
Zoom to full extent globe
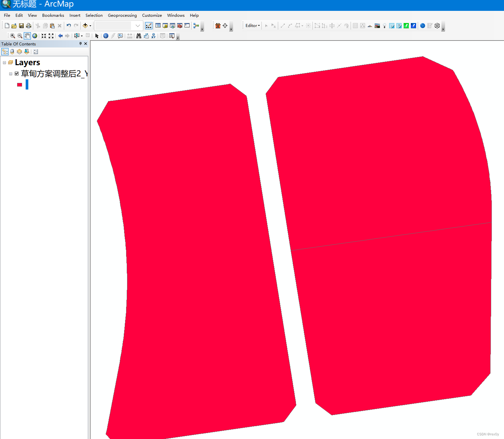point(35,36)
